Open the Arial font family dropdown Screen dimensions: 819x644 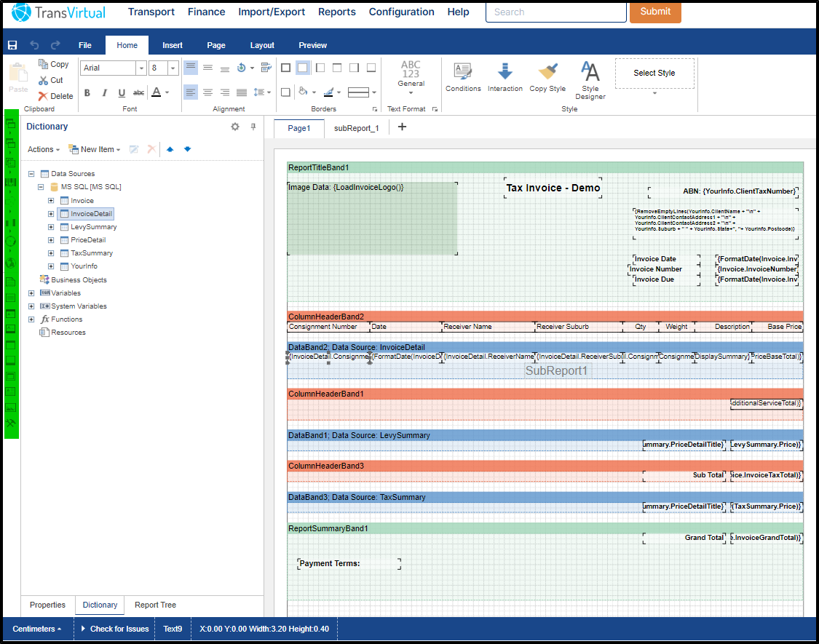141,68
